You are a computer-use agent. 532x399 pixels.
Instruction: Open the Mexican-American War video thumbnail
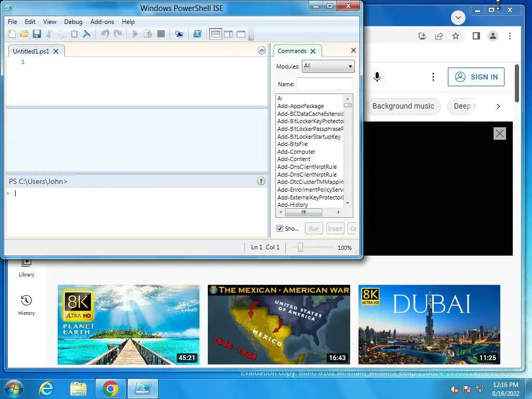click(x=279, y=325)
